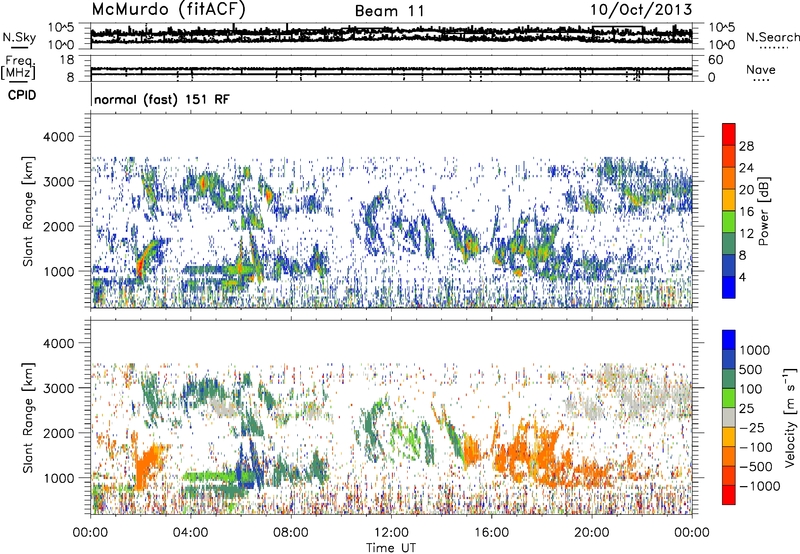Pick the light green 25–100 Velocity segment
The width and height of the screenshot is (800, 554).
point(729,398)
